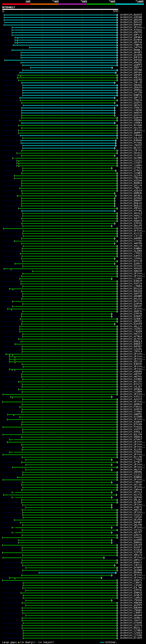Viewport: 146px width, 644px height.
Task: Open hit UniRef100_Q9FVJ2
Action: pyautogui.click(x=131, y=35)
